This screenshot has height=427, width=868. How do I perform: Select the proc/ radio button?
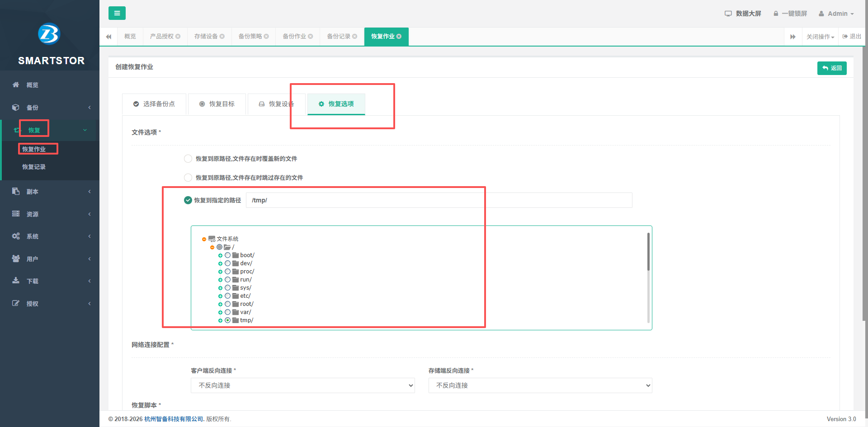pyautogui.click(x=228, y=272)
